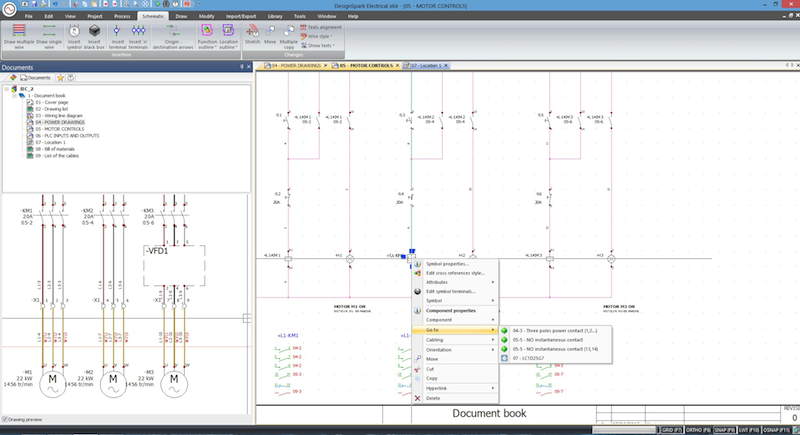Select the Draw single wire tool
This screenshot has height=435, width=800.
[x=49, y=36]
